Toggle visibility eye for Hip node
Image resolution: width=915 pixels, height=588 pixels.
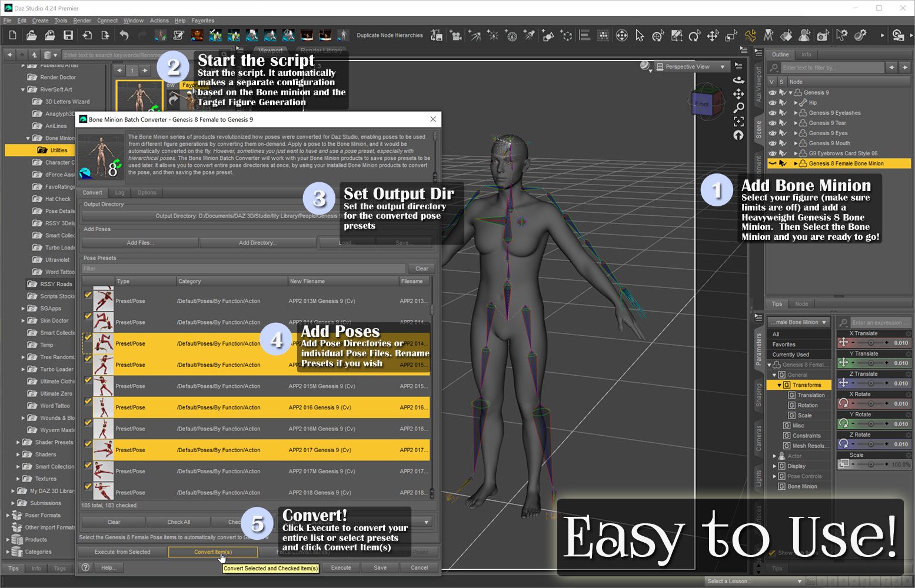[773, 102]
